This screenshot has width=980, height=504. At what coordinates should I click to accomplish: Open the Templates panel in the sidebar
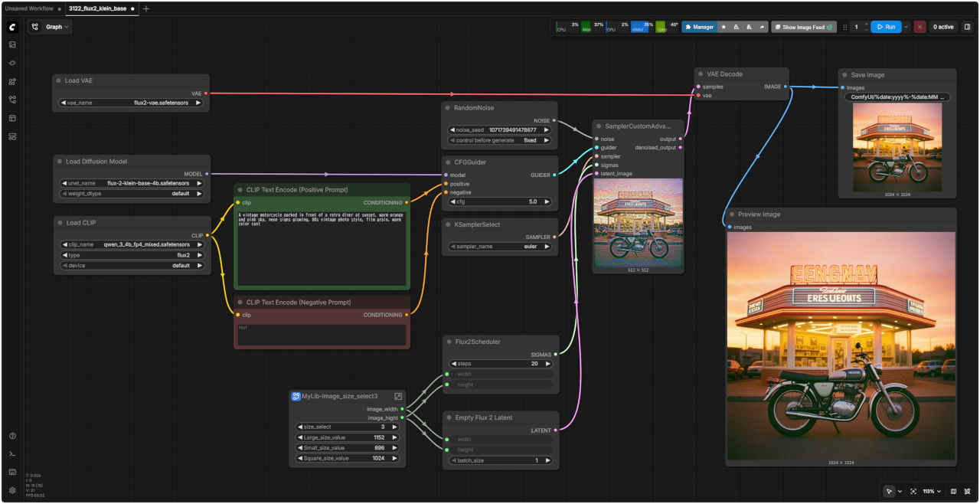click(12, 136)
